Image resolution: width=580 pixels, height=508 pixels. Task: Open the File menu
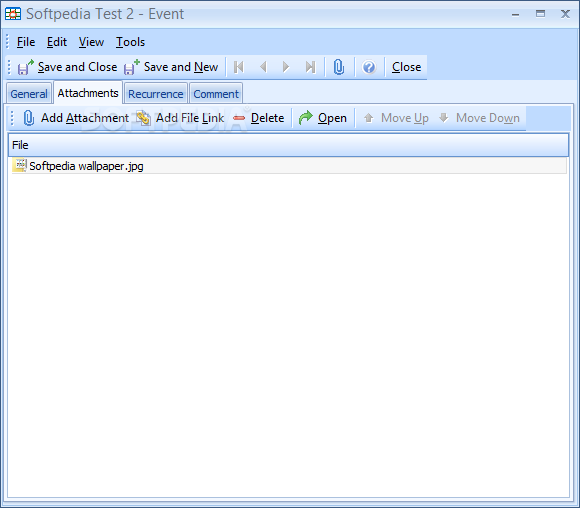coord(26,42)
